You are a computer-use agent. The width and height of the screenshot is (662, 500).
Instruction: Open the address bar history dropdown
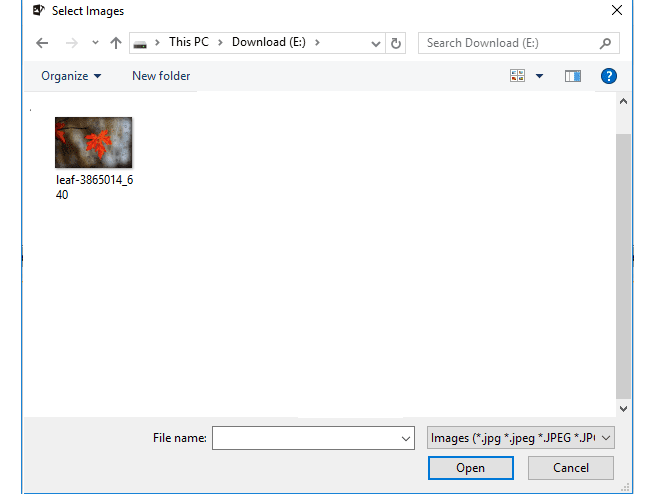click(375, 43)
